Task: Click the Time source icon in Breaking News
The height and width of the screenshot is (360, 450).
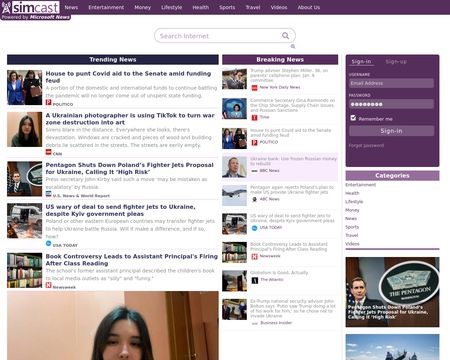Action: (x=254, y=117)
